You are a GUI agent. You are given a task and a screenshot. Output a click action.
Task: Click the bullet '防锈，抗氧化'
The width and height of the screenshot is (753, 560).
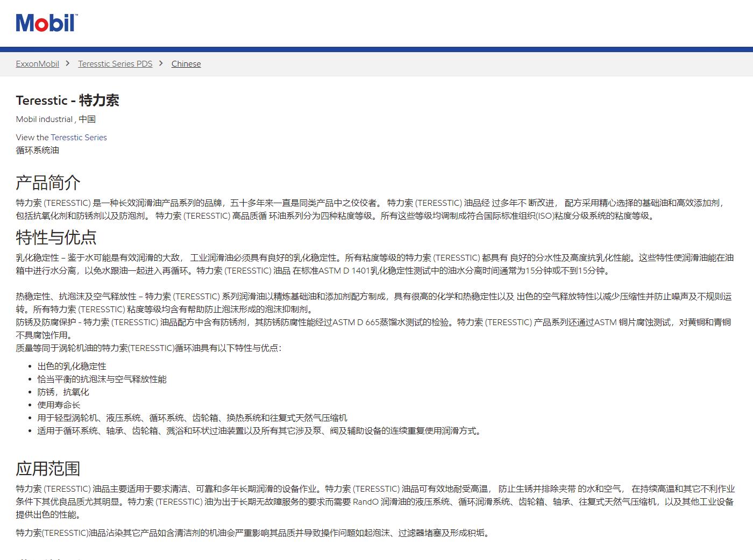point(63,392)
